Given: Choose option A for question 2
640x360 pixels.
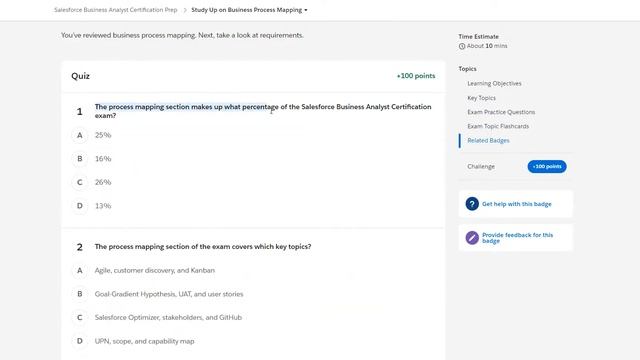Looking at the screenshot, I should point(80,270).
